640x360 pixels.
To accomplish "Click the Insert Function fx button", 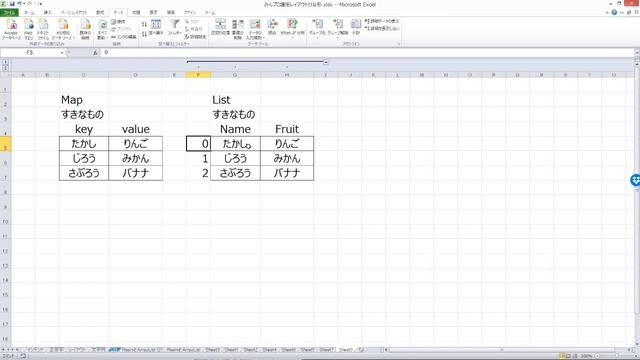I will coord(95,53).
